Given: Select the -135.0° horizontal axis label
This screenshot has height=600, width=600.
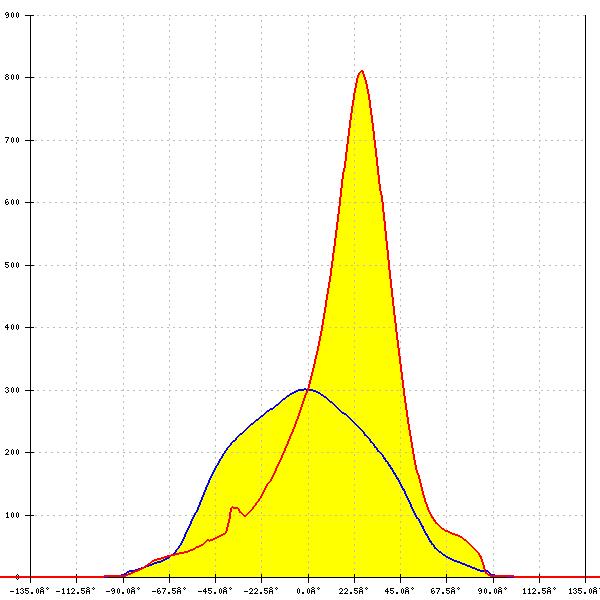Looking at the screenshot, I should tap(29, 591).
